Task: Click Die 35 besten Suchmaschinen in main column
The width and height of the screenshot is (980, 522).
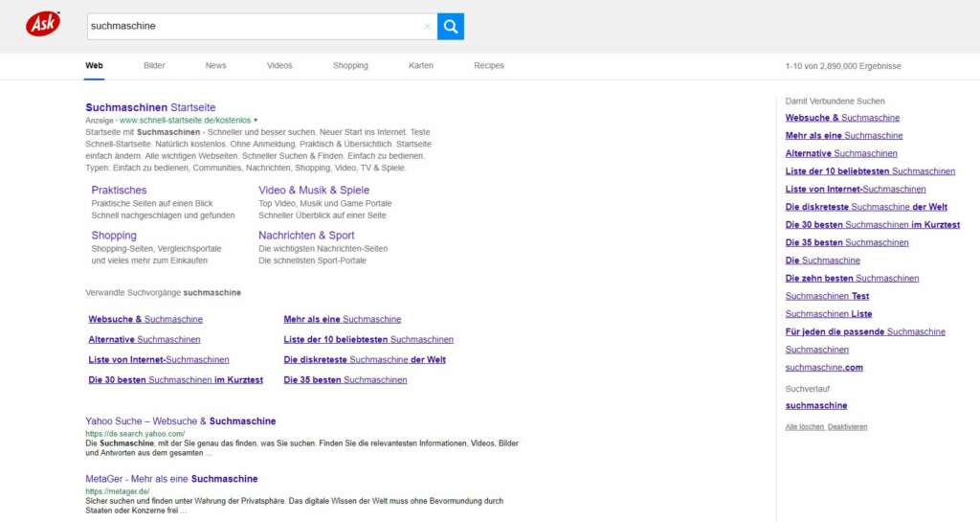Action: tap(345, 380)
